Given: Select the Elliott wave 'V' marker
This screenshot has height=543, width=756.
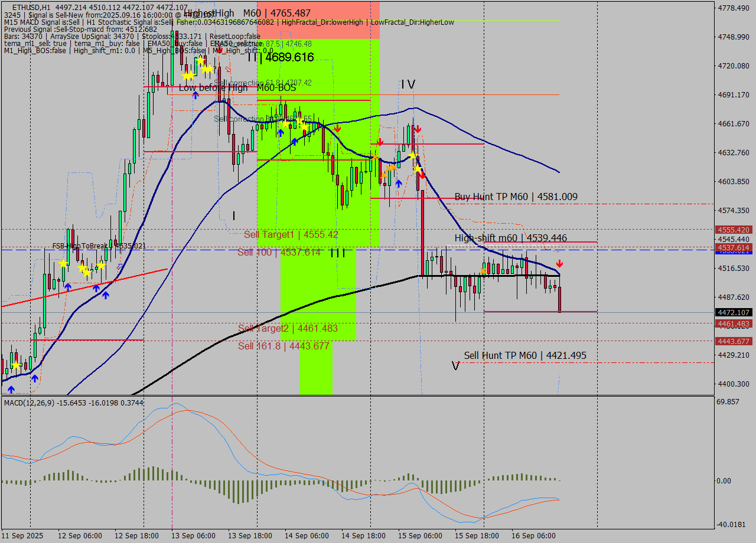Looking at the screenshot, I should tap(455, 366).
